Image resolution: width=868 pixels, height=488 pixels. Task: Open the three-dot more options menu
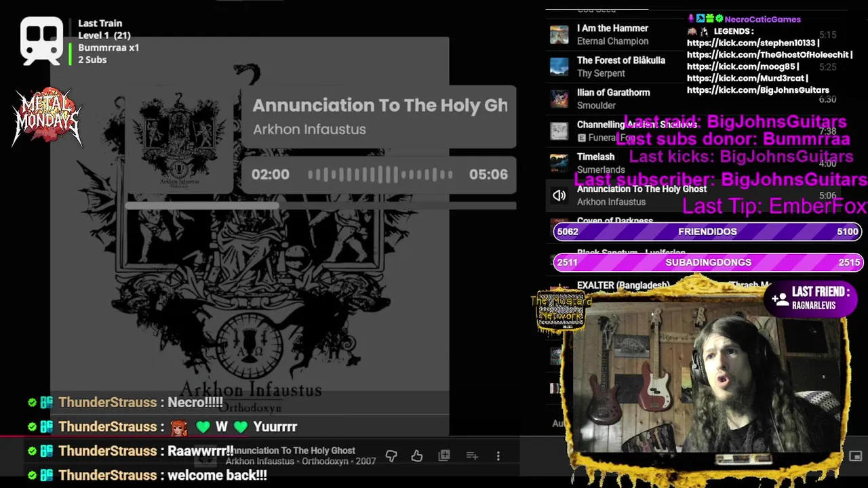pos(498,456)
